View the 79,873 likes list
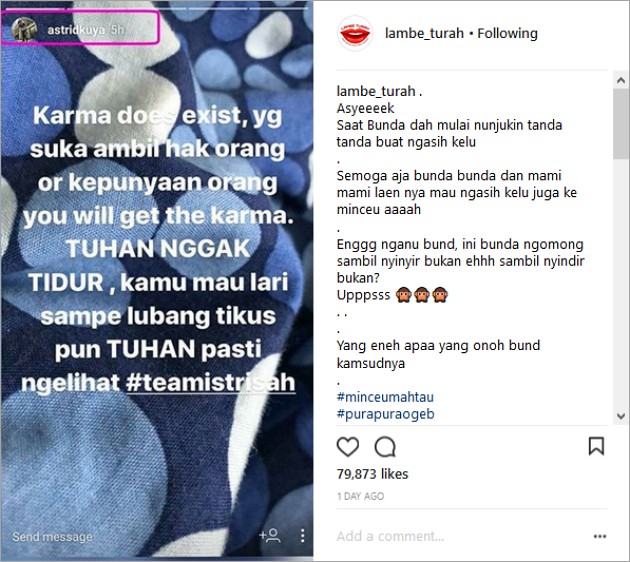Screen dimensions: 630x562 [372, 474]
